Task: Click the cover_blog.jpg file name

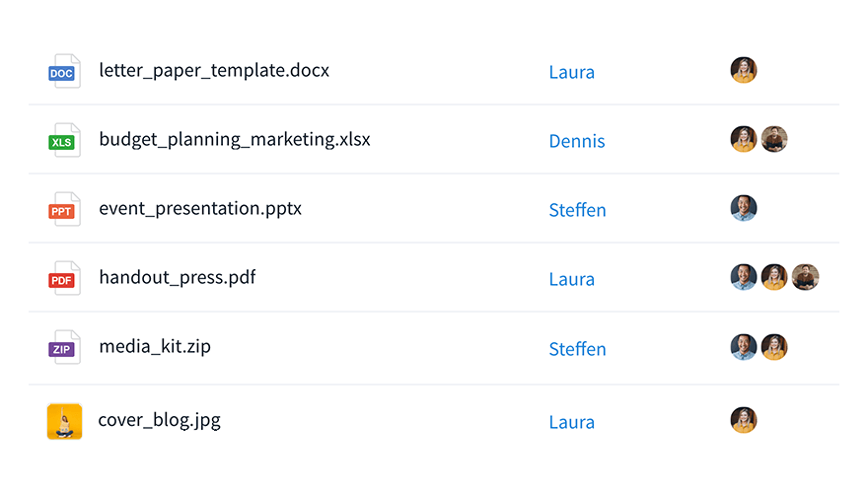Action: 160,421
